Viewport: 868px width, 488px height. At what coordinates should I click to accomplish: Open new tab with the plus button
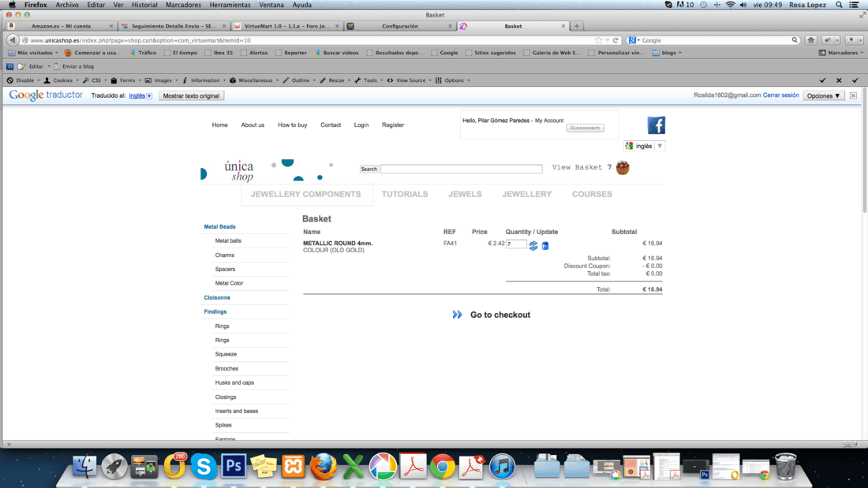(x=576, y=26)
